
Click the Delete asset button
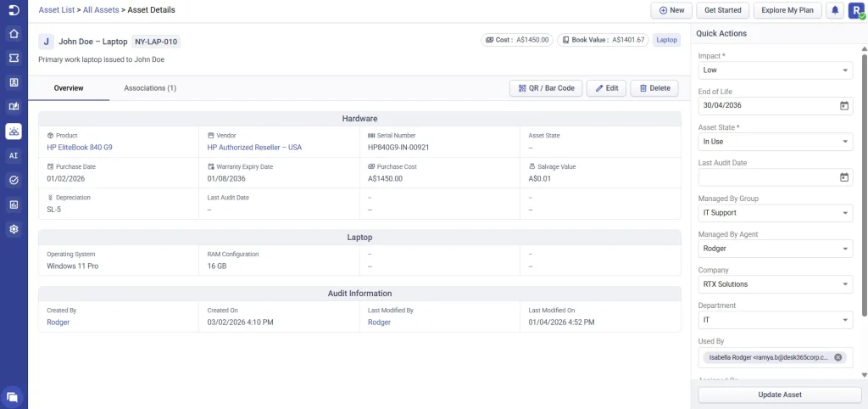tap(654, 88)
